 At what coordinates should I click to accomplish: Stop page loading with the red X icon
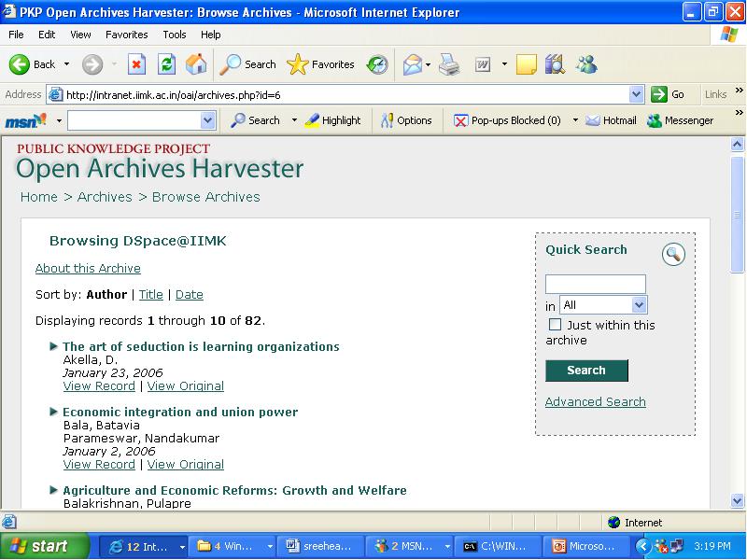[136, 64]
